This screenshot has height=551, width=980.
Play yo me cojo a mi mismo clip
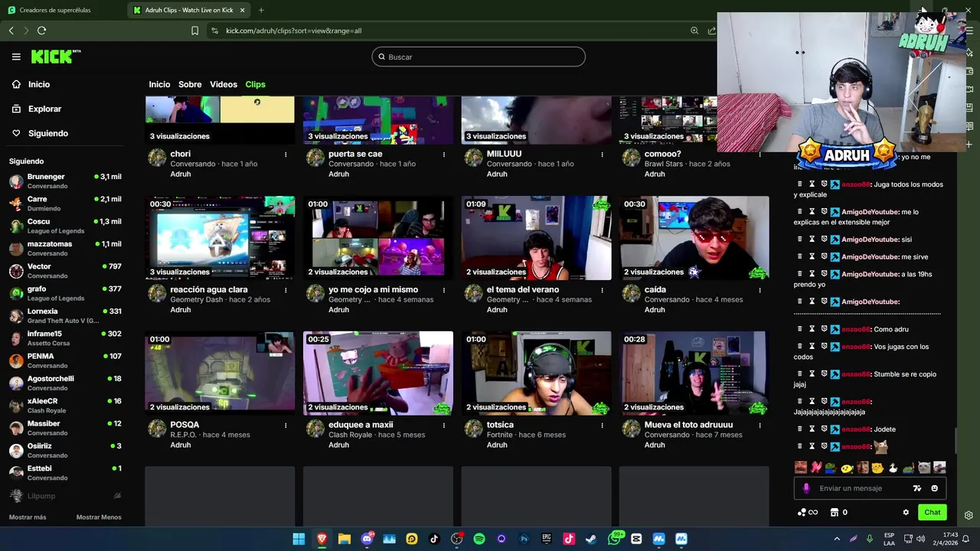[x=378, y=238]
